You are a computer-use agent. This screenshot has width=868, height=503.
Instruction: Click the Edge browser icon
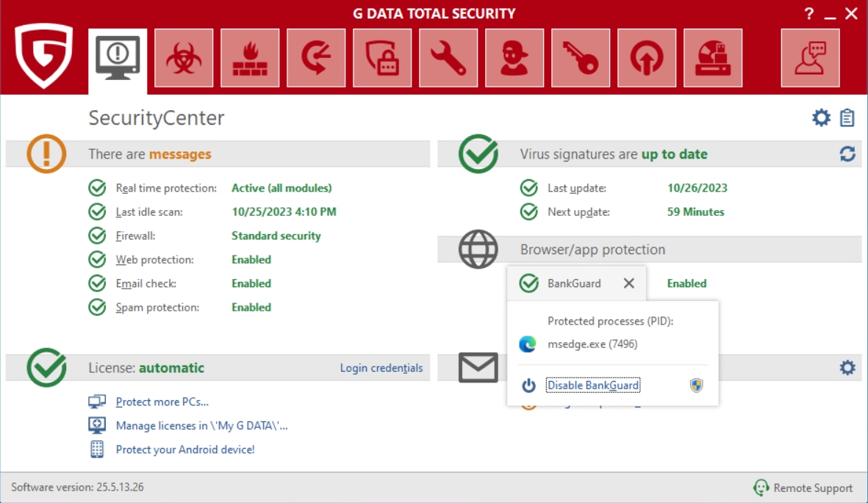tap(528, 344)
